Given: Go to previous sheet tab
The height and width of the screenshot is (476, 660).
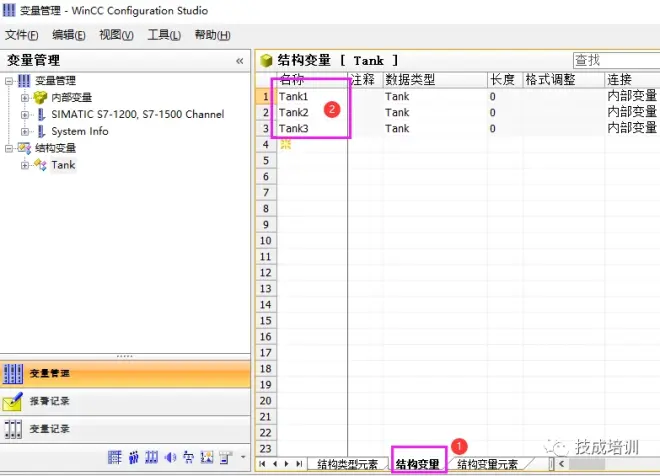Looking at the screenshot, I should [x=275, y=464].
